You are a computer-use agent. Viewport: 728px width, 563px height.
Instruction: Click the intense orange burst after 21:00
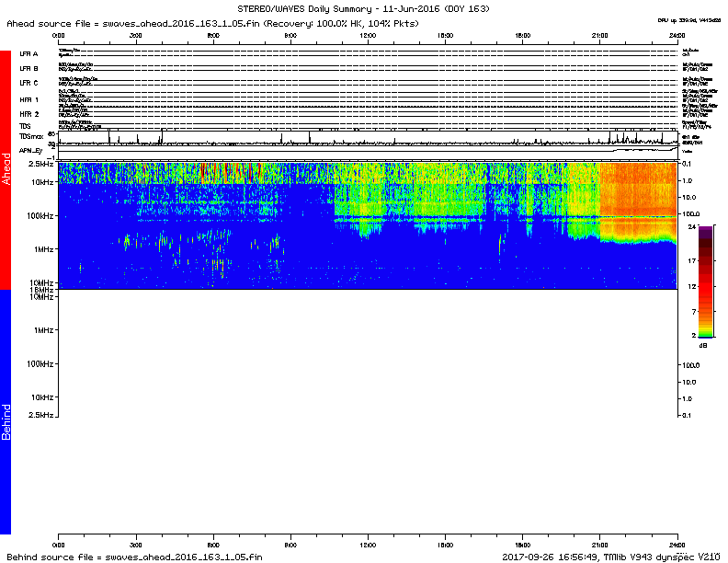click(639, 198)
